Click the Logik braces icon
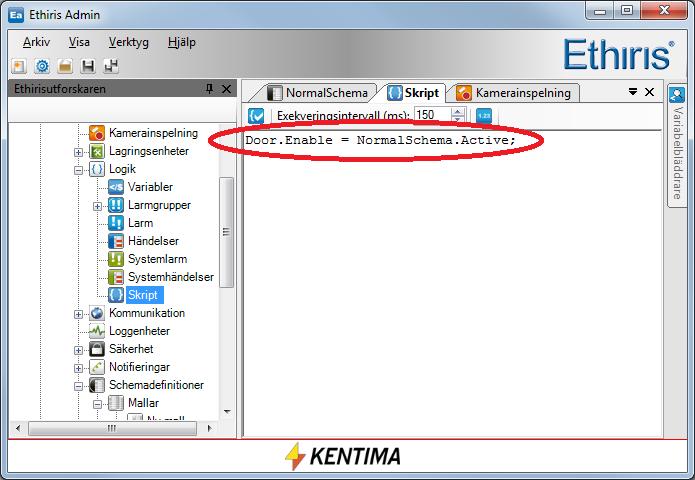Viewport: 695px width, 480px height. click(x=97, y=169)
